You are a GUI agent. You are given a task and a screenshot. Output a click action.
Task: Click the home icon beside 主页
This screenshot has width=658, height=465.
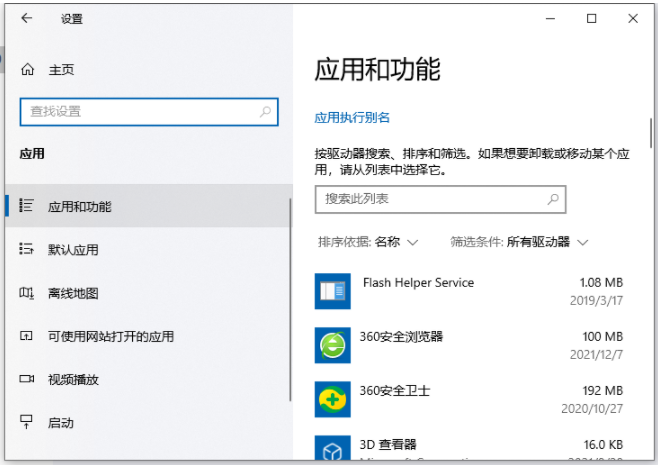coord(27,70)
